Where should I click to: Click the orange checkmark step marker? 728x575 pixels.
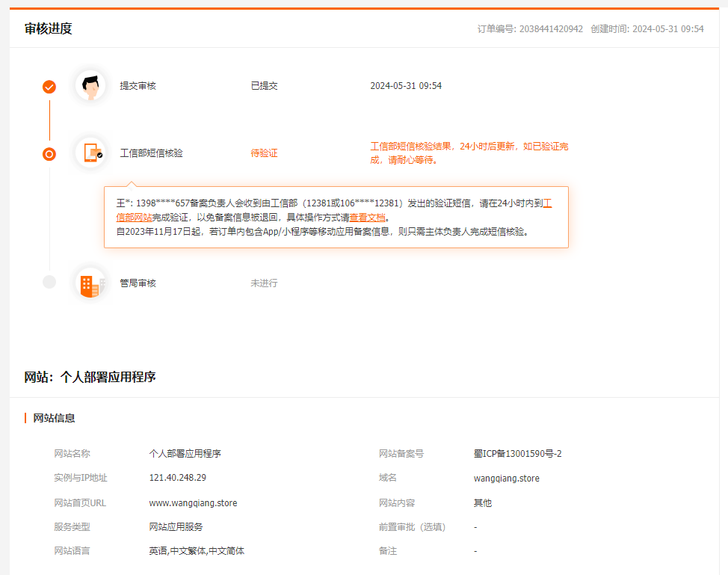point(49,87)
